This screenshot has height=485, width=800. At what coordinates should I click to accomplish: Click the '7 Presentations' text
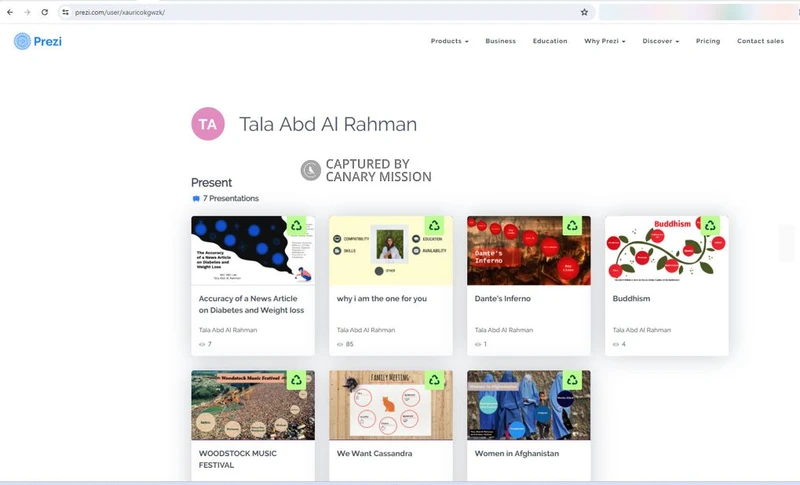231,198
